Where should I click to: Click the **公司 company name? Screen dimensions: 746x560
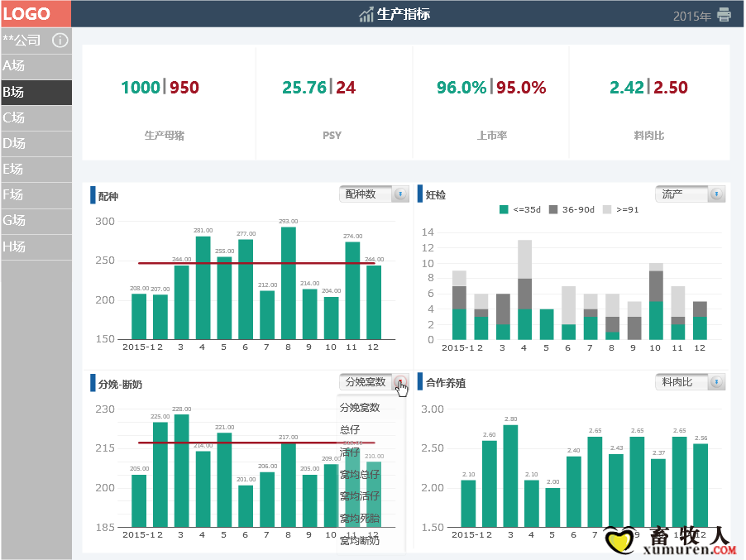coord(22,40)
